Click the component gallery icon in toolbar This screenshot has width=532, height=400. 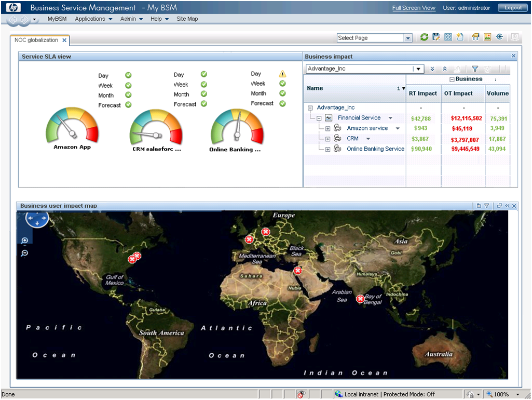pyautogui.click(x=475, y=37)
